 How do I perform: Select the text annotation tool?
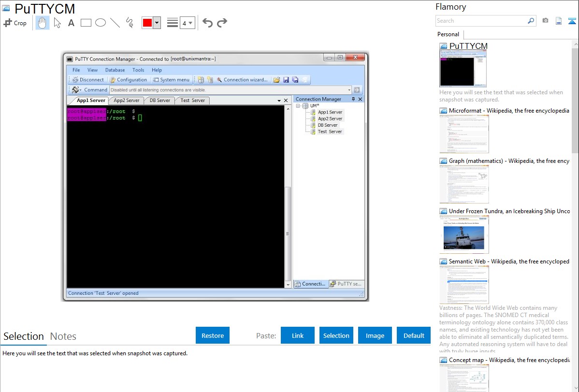click(71, 23)
